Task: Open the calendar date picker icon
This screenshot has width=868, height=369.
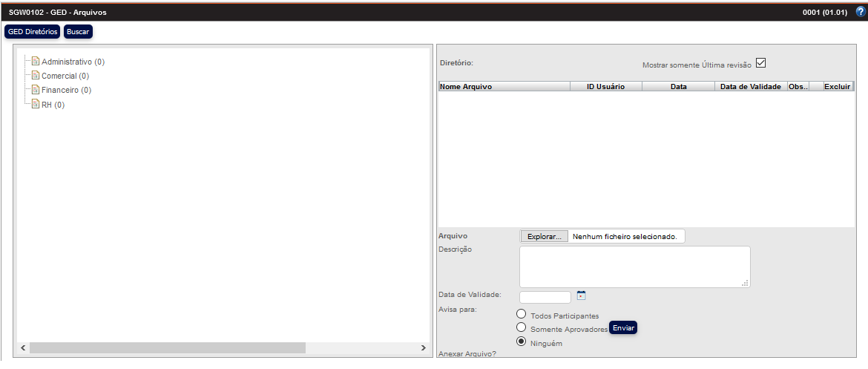Action: tap(582, 295)
